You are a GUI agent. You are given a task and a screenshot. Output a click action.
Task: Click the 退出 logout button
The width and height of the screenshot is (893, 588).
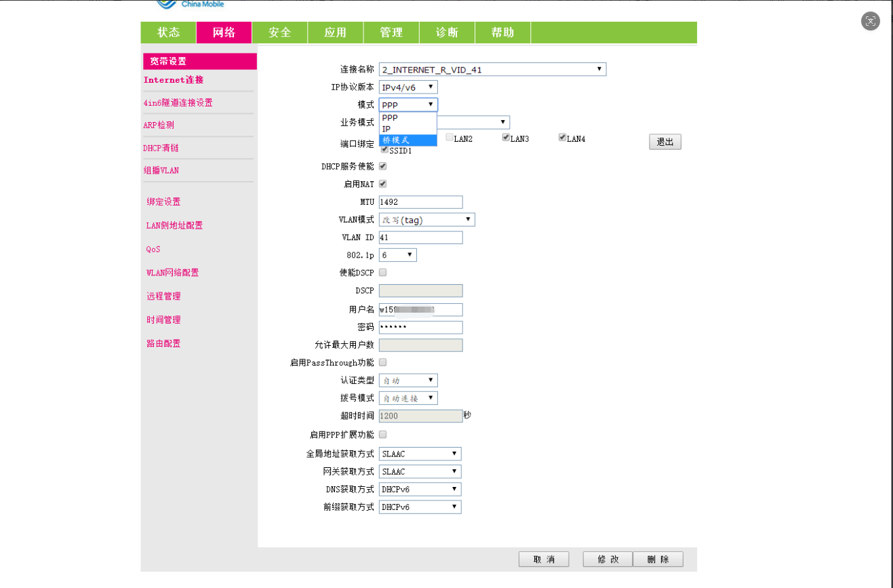tap(665, 142)
